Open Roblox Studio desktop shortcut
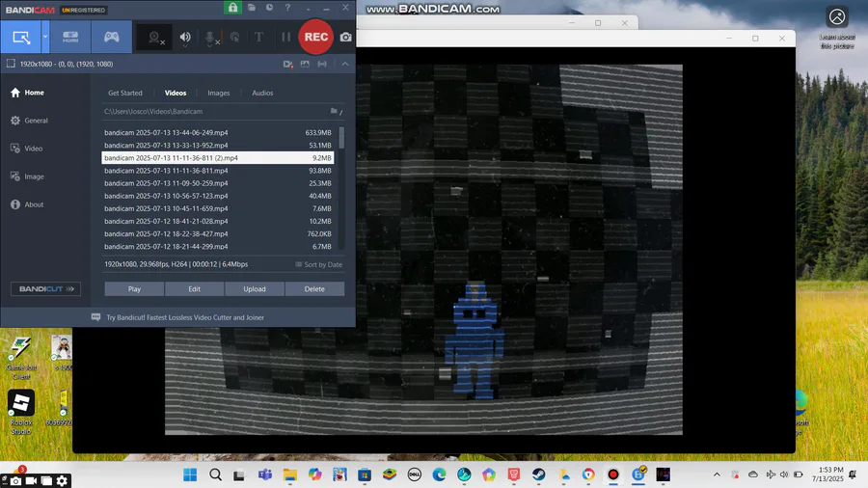This screenshot has width=868, height=488. pyautogui.click(x=21, y=412)
